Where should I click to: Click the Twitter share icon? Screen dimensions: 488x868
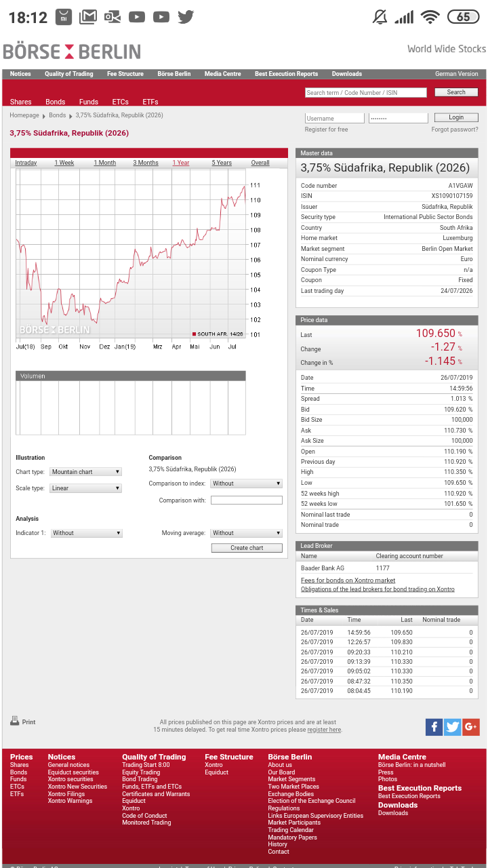click(453, 727)
